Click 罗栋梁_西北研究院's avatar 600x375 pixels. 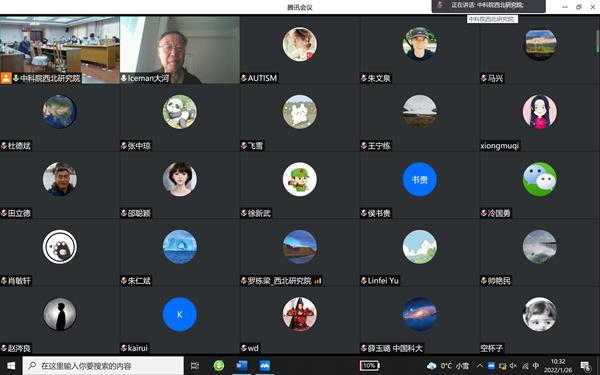[300, 247]
